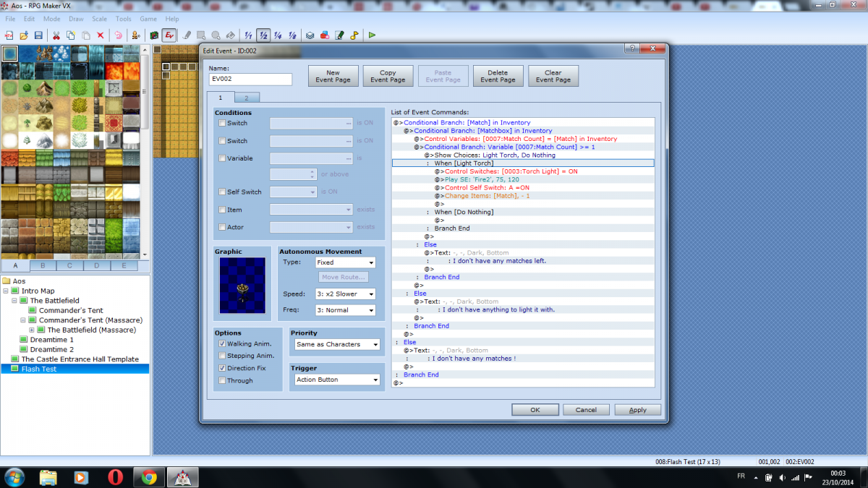Open the Priority dropdown Same as Characters
Image resolution: width=868 pixels, height=488 pixels.
[x=336, y=345]
